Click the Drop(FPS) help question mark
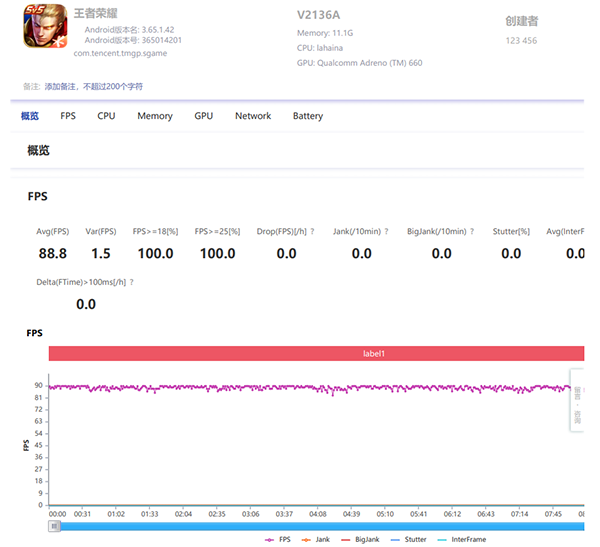This screenshot has width=600, height=547. [312, 231]
